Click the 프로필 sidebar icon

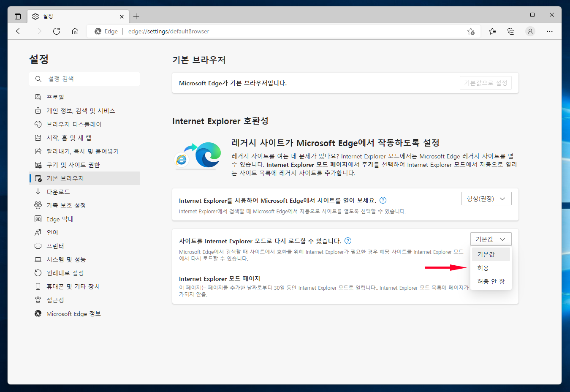point(38,97)
